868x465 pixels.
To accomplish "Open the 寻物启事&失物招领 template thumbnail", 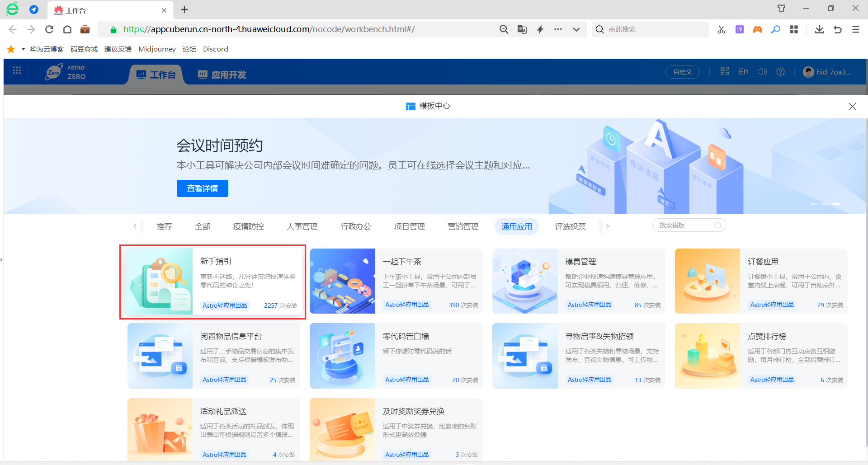I will coord(525,356).
